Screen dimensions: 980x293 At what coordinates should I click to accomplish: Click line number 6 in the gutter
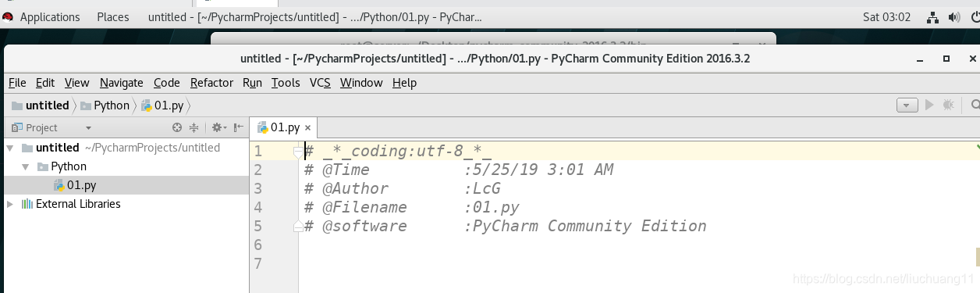[x=258, y=245]
